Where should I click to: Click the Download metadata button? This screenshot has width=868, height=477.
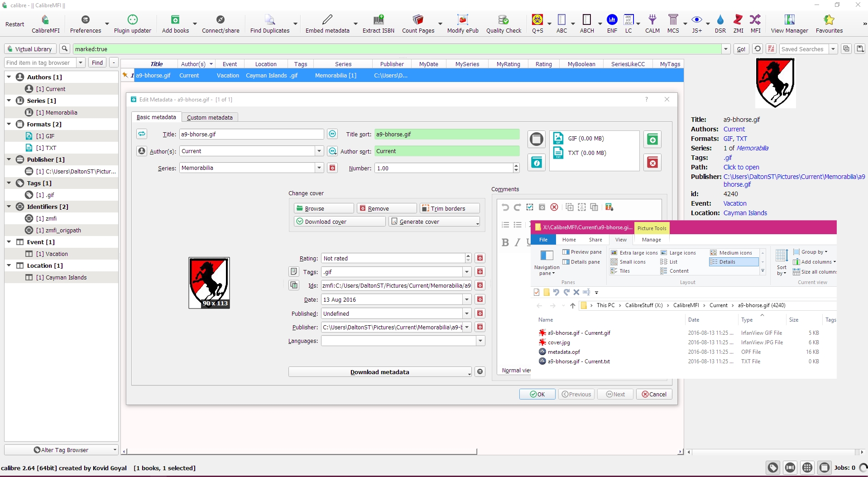point(379,372)
